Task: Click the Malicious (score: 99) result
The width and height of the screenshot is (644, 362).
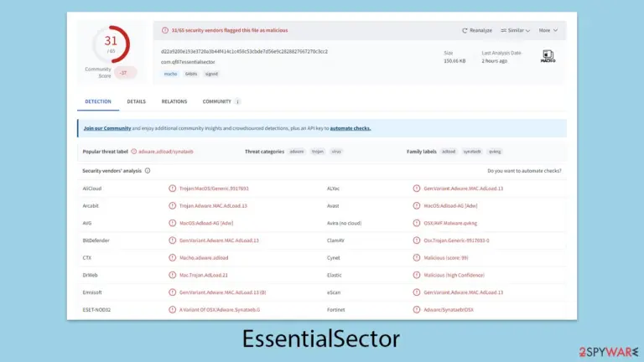Action: pos(446,258)
